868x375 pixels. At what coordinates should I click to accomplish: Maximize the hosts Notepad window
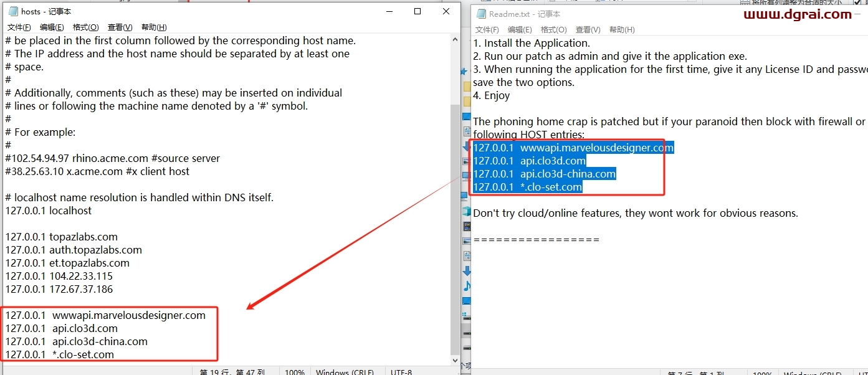click(x=417, y=11)
